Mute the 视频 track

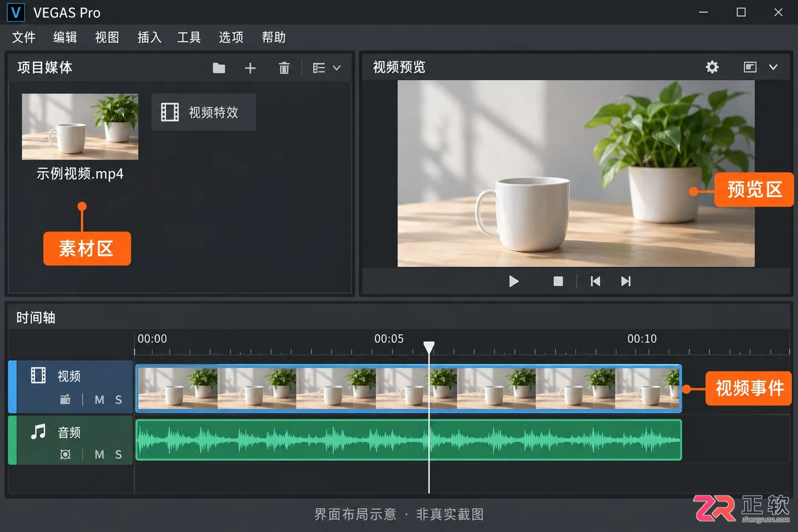tap(99, 400)
